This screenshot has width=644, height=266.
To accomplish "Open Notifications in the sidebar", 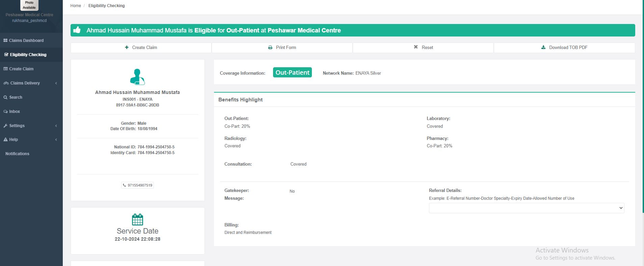I will point(17,154).
